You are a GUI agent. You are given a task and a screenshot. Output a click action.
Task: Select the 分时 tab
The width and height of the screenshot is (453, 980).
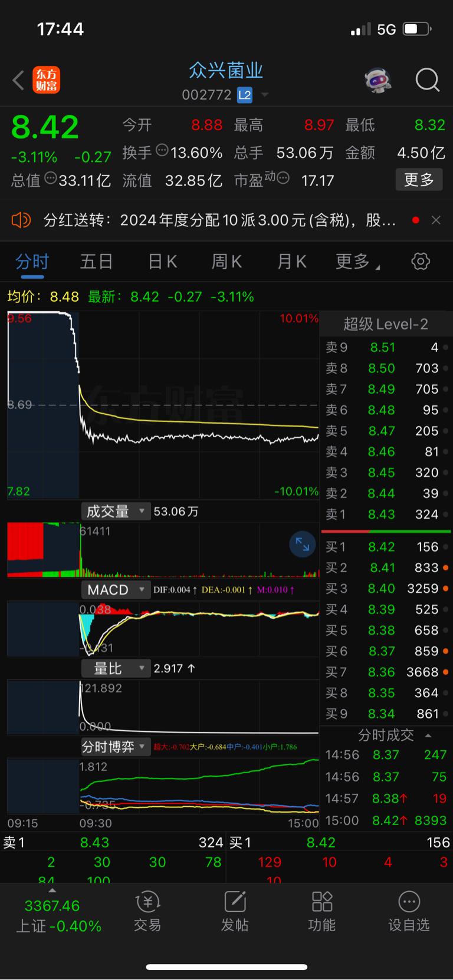(x=32, y=262)
